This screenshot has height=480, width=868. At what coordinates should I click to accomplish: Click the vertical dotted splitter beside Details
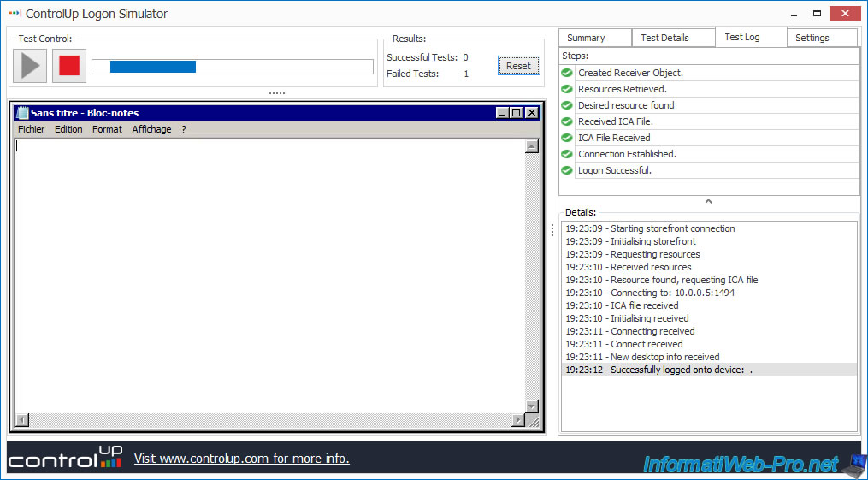pyautogui.click(x=552, y=230)
